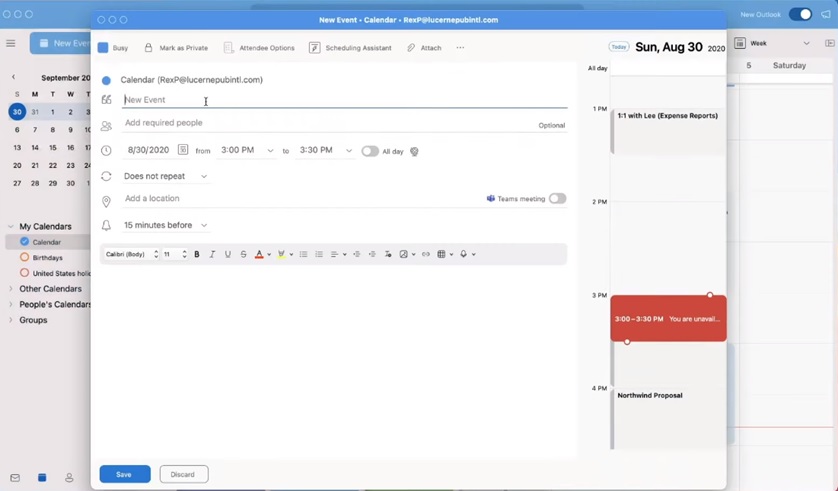Click the blue calendar color dot
This screenshot has width=838, height=491.
106,80
